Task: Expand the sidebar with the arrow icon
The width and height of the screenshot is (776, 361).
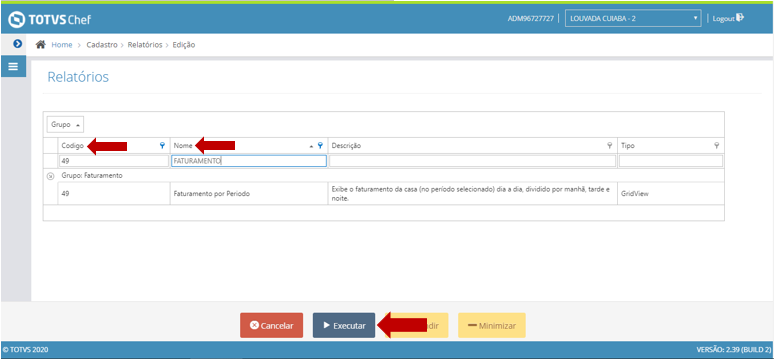Action: 18,44
